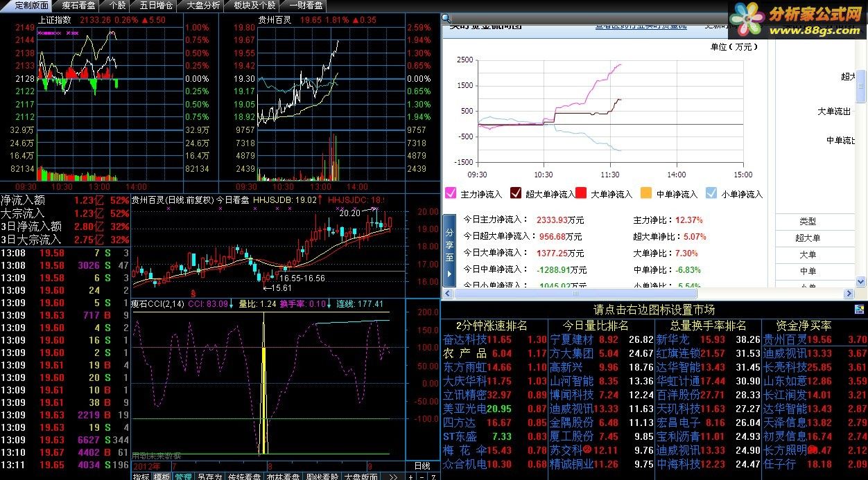Click the Z button on the chart bottom bar
868x480 pixels.
(434, 477)
